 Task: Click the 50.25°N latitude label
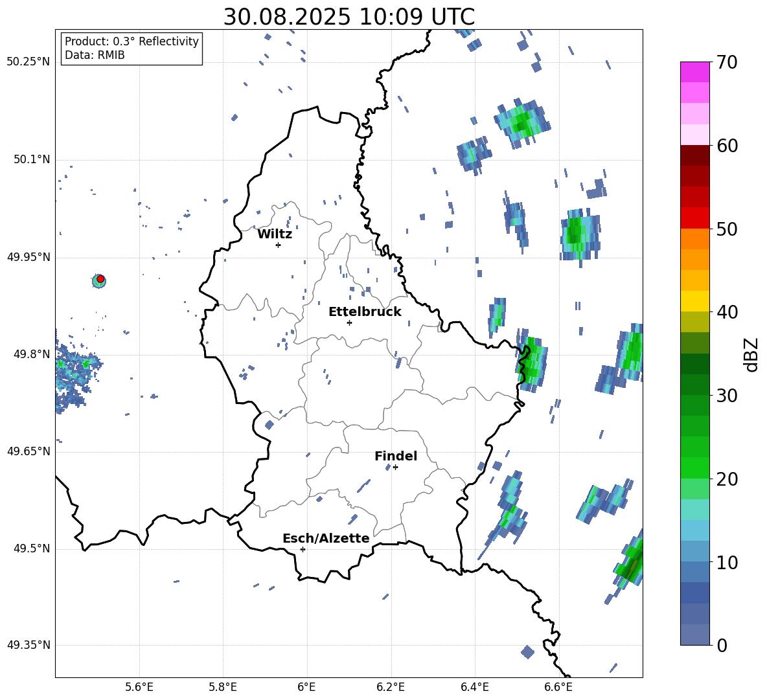[29, 62]
